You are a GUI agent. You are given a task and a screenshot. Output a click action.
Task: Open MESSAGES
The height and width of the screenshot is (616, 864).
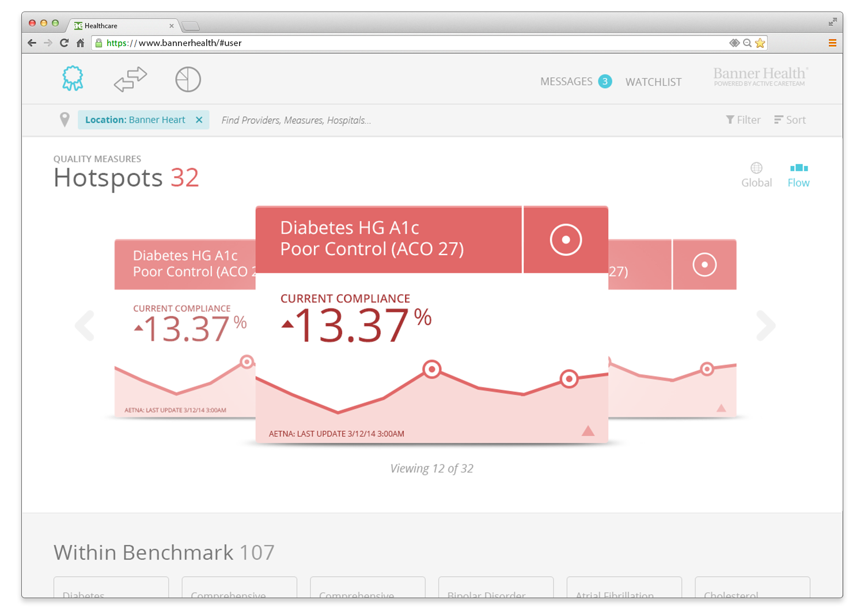(566, 82)
